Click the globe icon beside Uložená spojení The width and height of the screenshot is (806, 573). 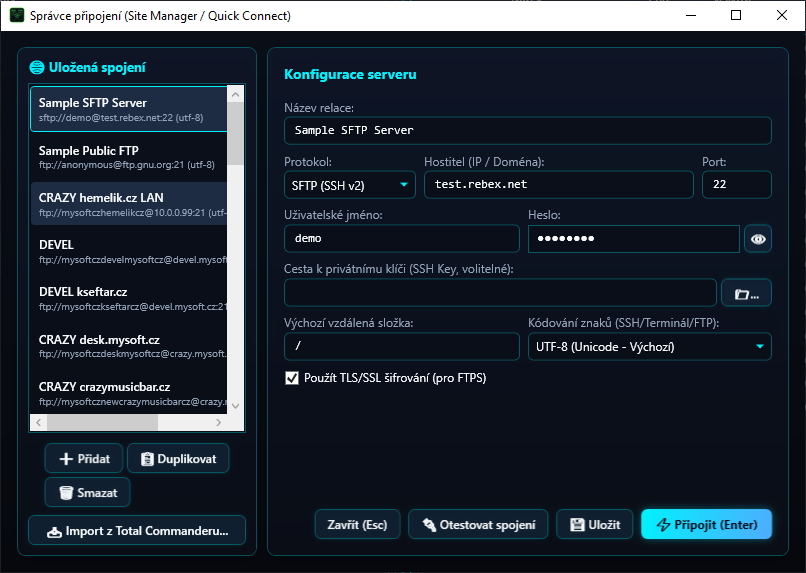pyautogui.click(x=37, y=67)
